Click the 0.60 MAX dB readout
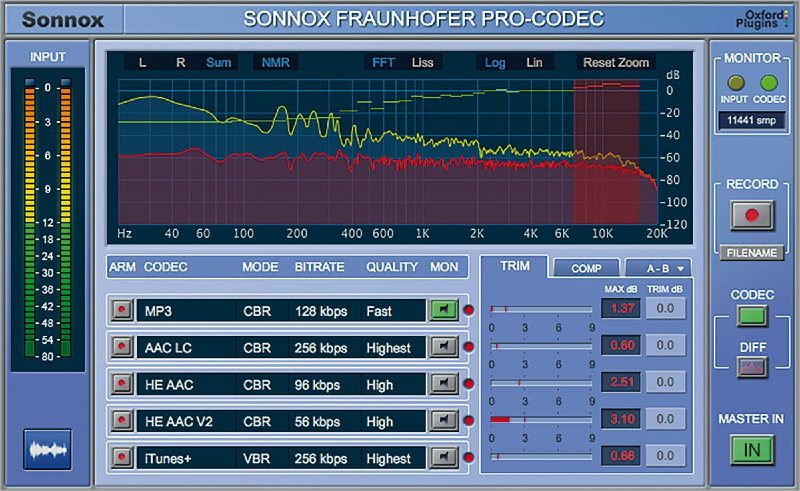Viewport: 800px width, 491px height. [x=621, y=345]
